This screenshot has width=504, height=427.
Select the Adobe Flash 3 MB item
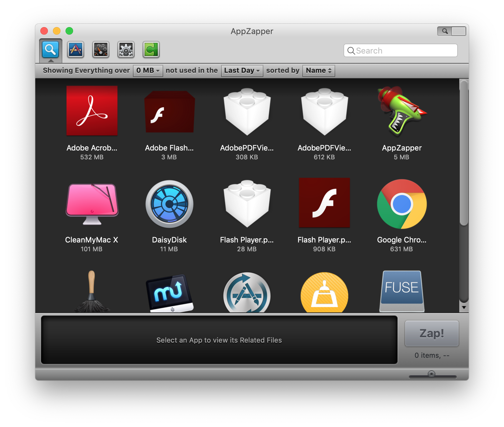pyautogui.click(x=169, y=112)
